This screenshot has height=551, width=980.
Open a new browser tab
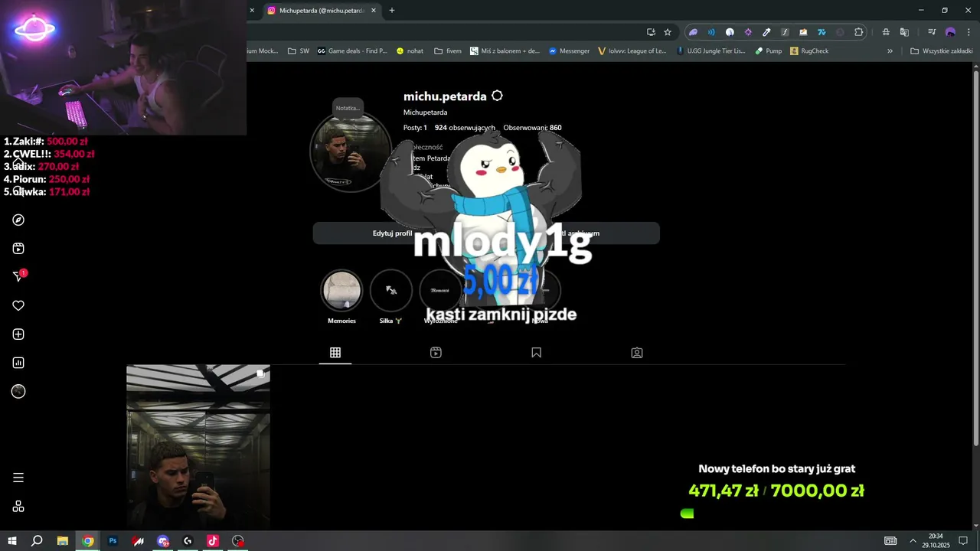click(392, 10)
